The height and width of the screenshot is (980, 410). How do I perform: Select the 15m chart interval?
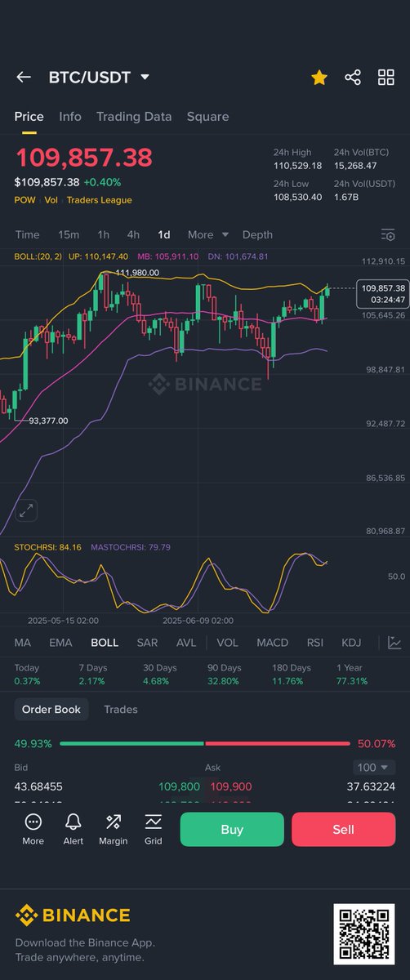pos(69,234)
